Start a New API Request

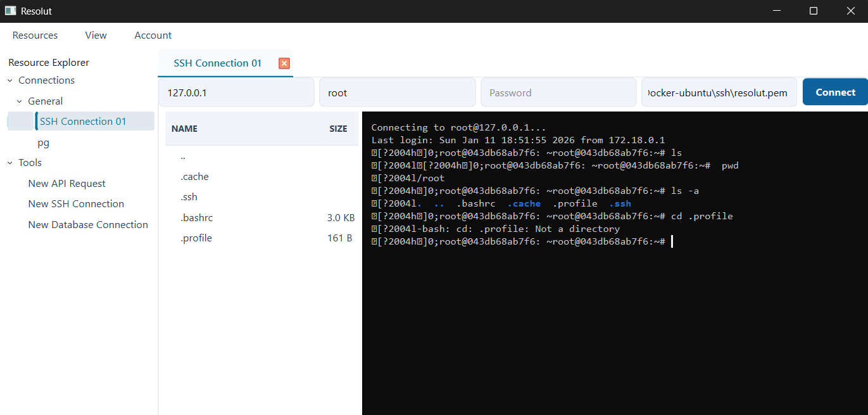(x=66, y=183)
